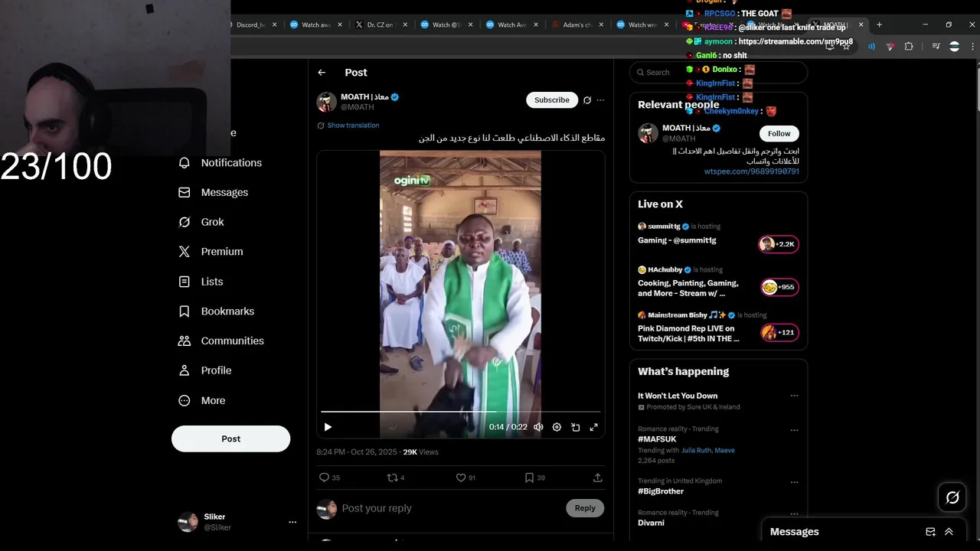Click MOATH author profile avatar

point(327,102)
